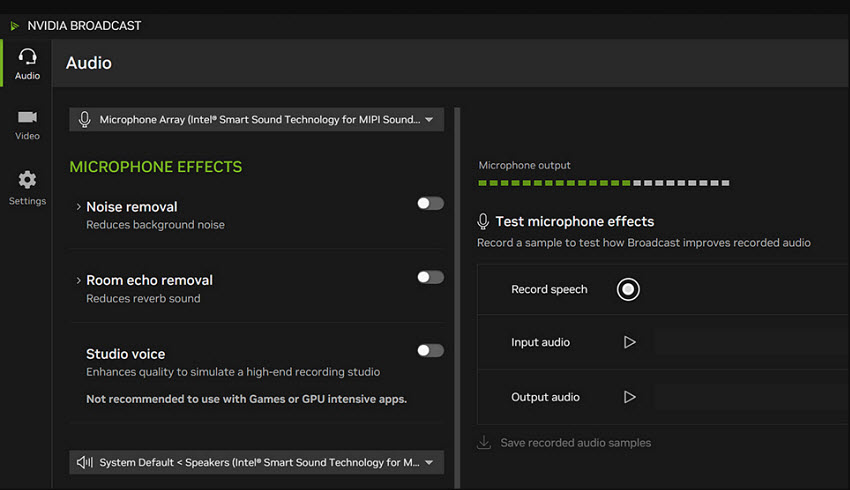Click the vertical scrollbar beside effects panel
The width and height of the screenshot is (850, 490).
click(x=457, y=298)
